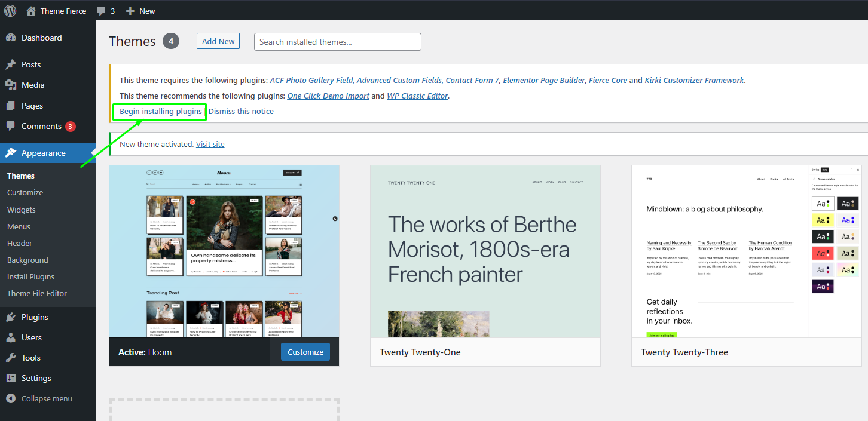Click the Themes page heading

(132, 41)
